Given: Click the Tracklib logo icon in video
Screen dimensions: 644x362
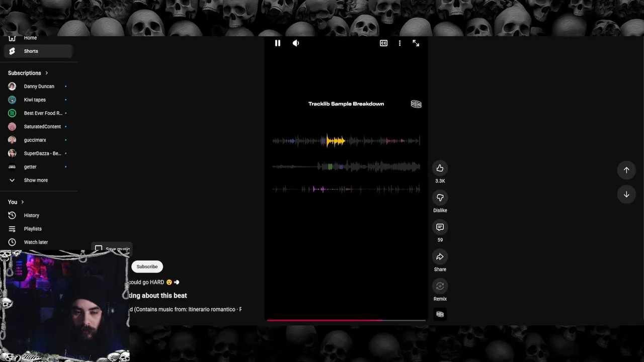Looking at the screenshot, I should (x=416, y=104).
